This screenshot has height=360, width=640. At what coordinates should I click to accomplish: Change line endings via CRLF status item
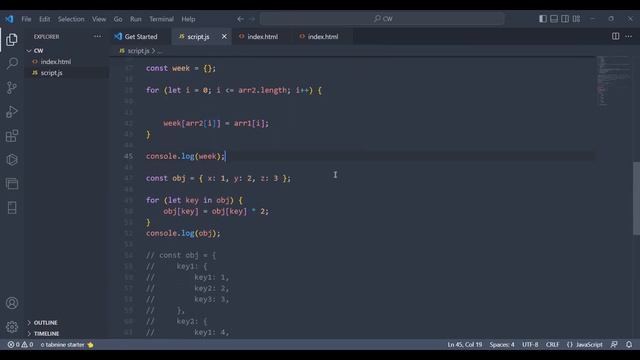[x=552, y=344]
